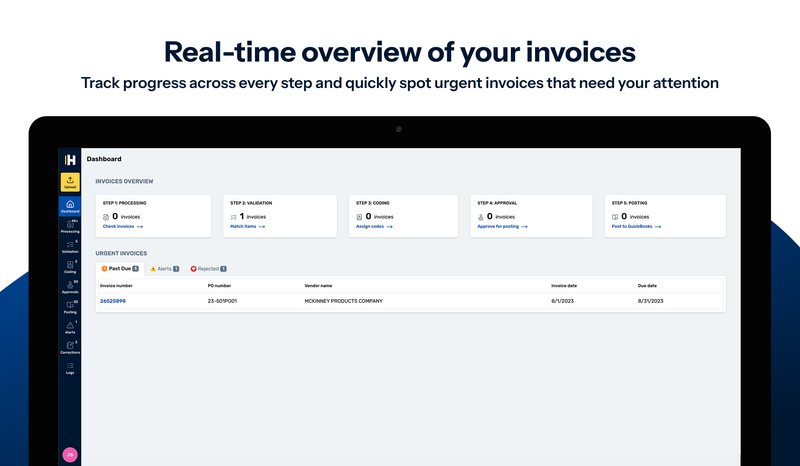Open Posting in the sidebar
Image resolution: width=800 pixels, height=466 pixels.
[x=70, y=307]
